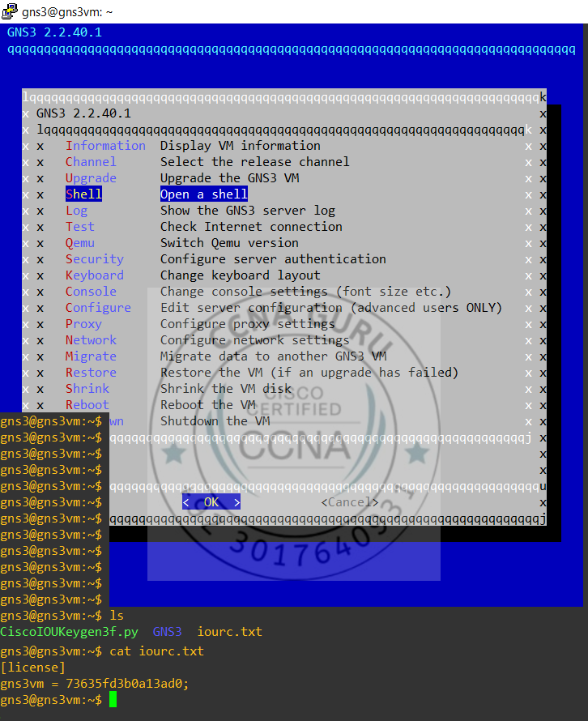The height and width of the screenshot is (721, 588).
Task: Click the PuTTY icon in the title bar
Action: pos(9,11)
